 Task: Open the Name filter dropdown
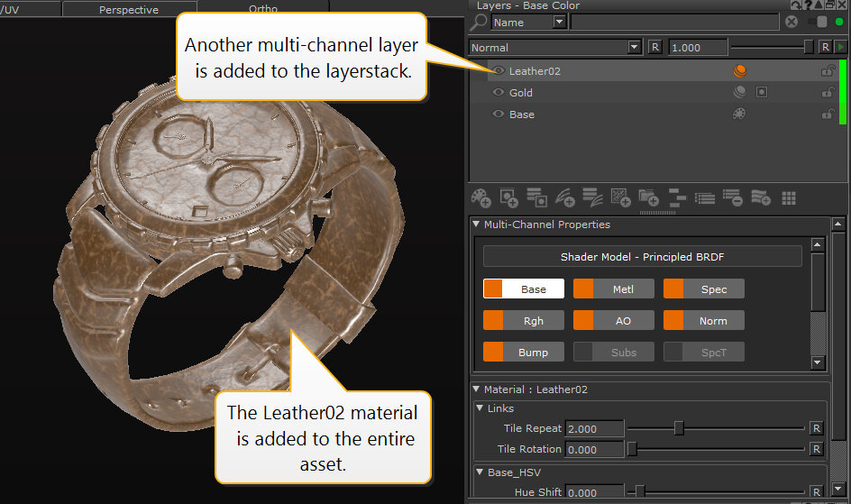(560, 23)
